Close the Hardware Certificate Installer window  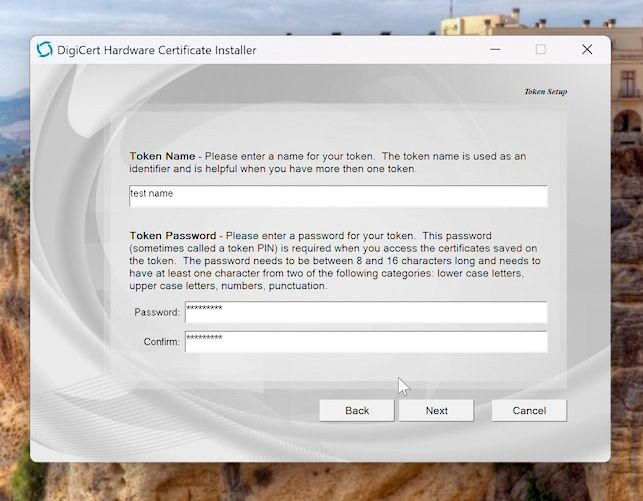click(x=587, y=49)
